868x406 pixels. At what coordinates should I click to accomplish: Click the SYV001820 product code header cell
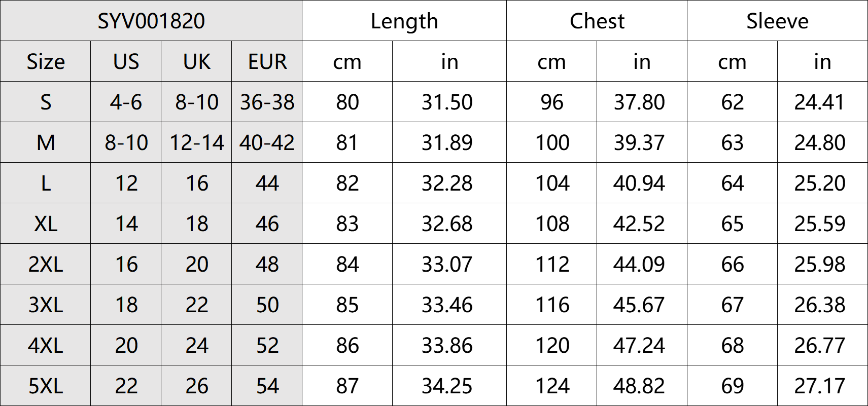tap(151, 21)
